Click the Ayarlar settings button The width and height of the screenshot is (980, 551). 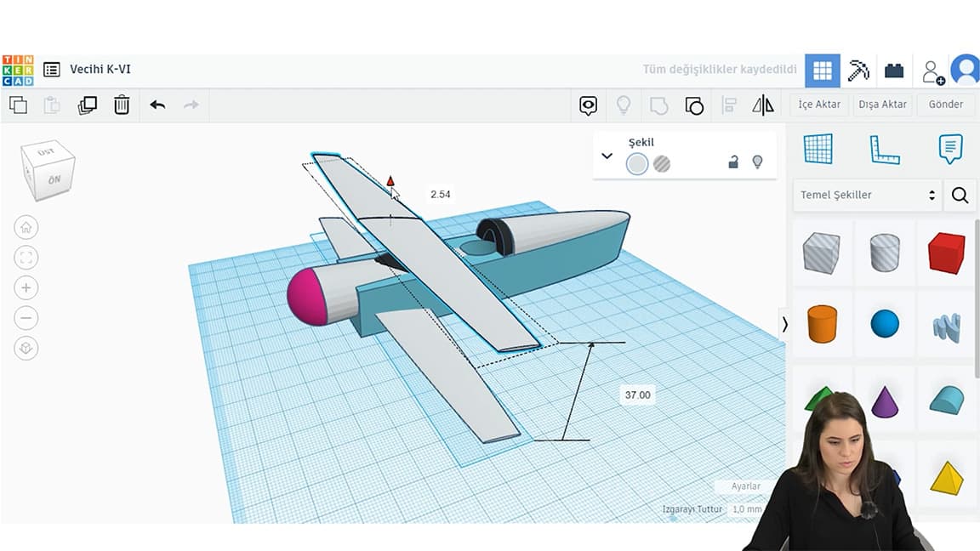coord(746,486)
